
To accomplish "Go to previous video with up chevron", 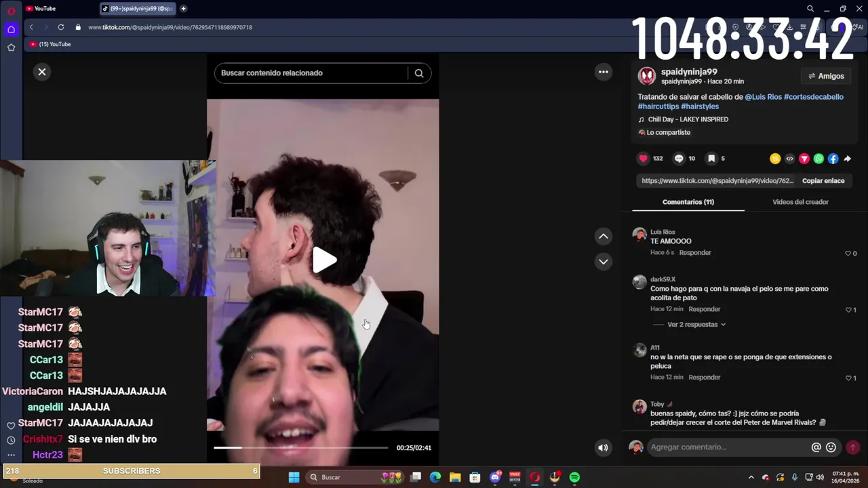I will point(604,236).
